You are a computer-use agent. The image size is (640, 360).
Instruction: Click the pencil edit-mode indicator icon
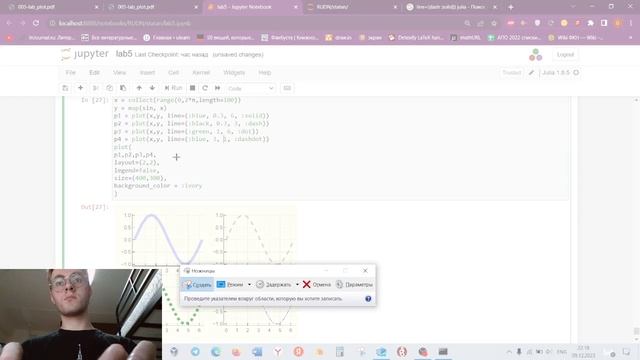click(x=531, y=73)
